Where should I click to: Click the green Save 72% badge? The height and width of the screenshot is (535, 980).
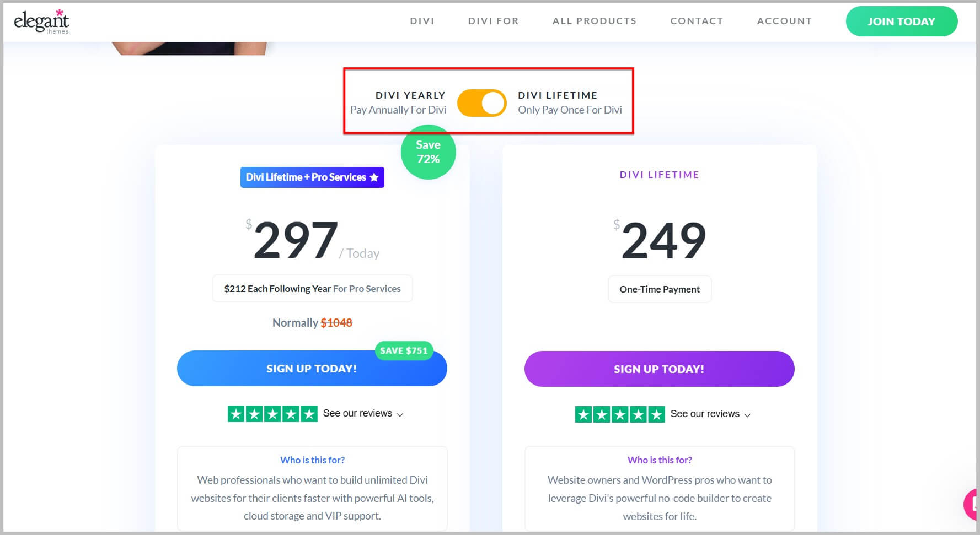point(429,152)
